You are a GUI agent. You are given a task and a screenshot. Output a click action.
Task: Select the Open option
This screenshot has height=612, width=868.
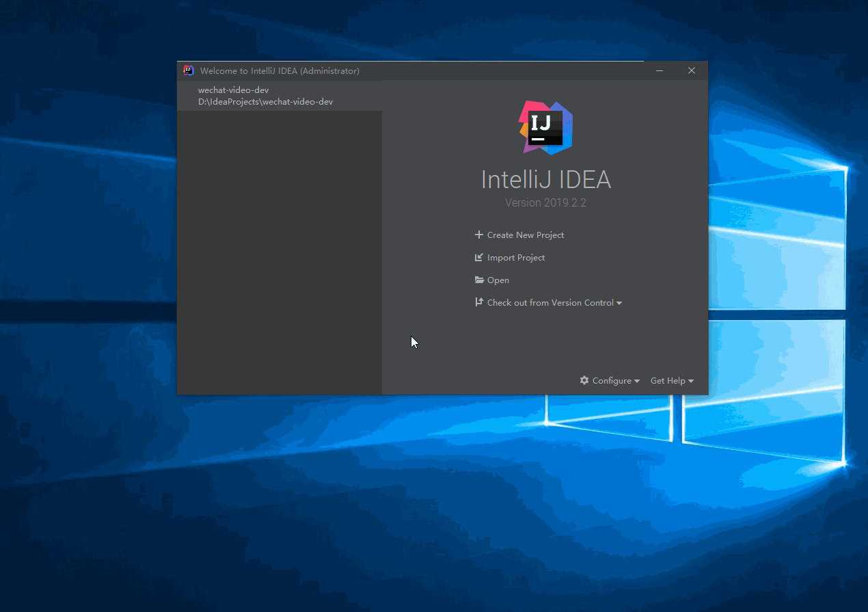point(498,280)
